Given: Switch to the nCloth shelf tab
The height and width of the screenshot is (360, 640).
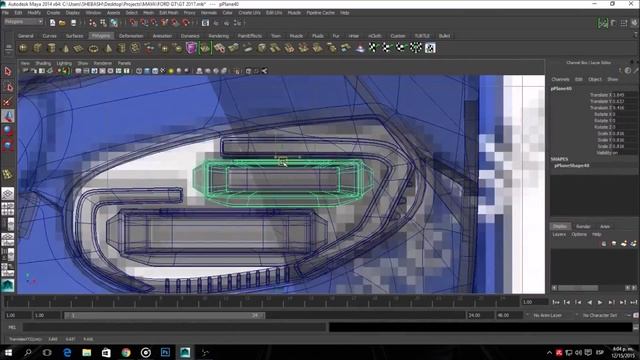Looking at the screenshot, I should pos(374,36).
